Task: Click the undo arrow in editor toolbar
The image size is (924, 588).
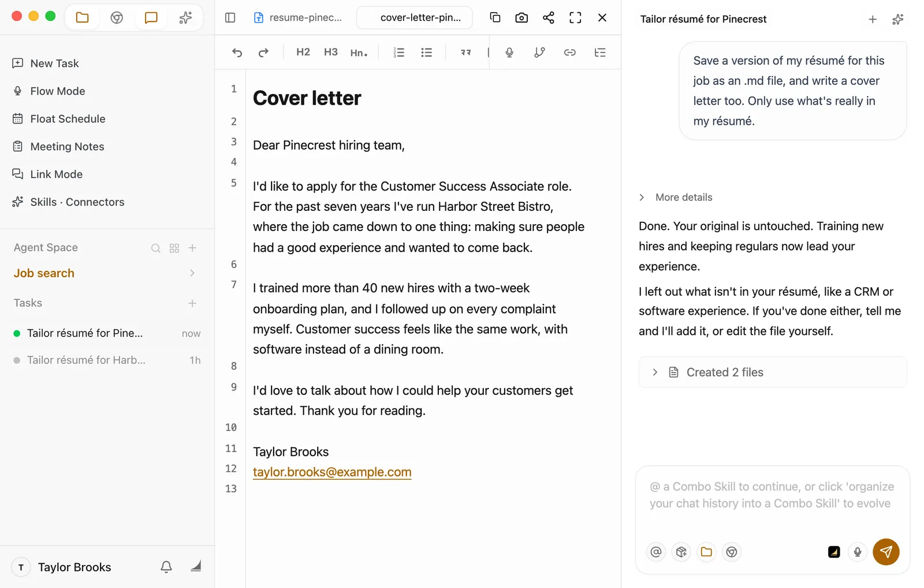Action: [x=237, y=53]
